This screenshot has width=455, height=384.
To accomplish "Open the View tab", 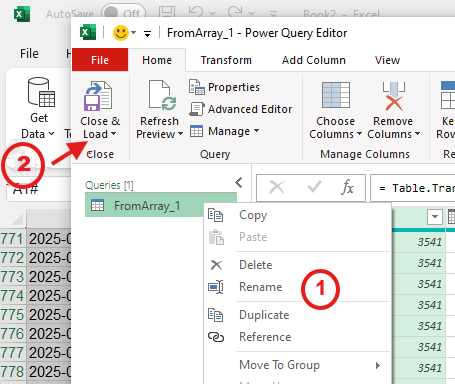I will pyautogui.click(x=387, y=60).
